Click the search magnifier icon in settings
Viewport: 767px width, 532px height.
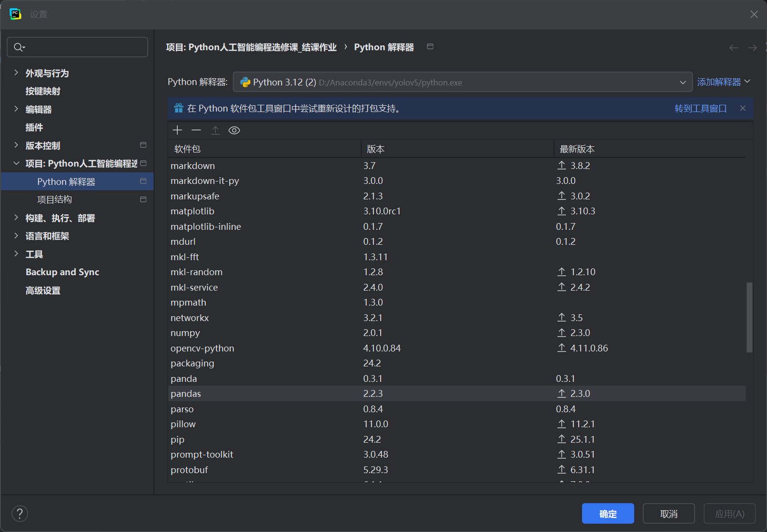click(19, 47)
